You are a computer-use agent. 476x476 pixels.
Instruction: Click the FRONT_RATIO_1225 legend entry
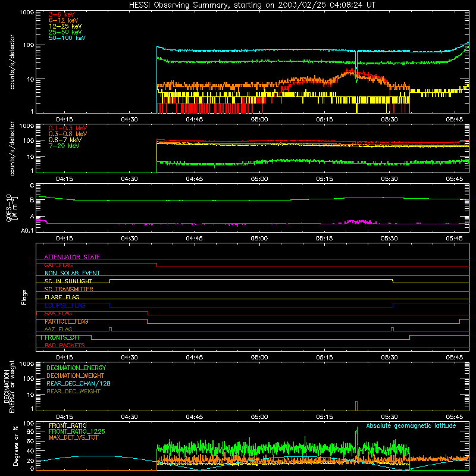77,431
